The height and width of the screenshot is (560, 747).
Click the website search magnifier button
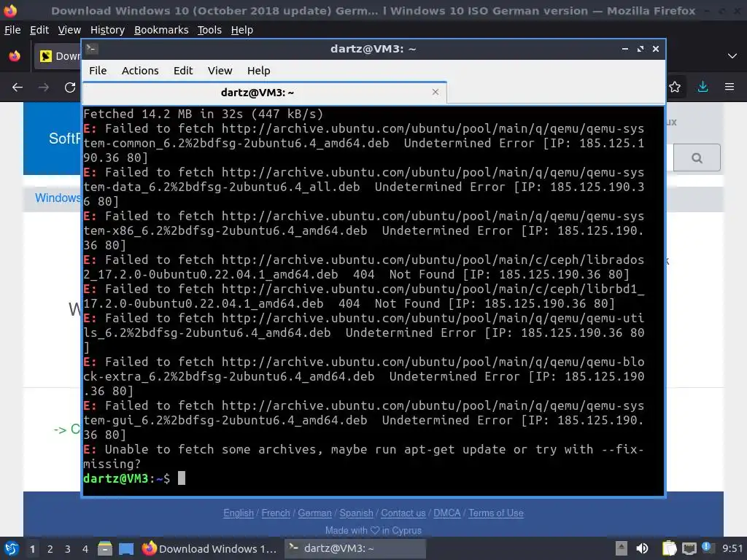(697, 157)
